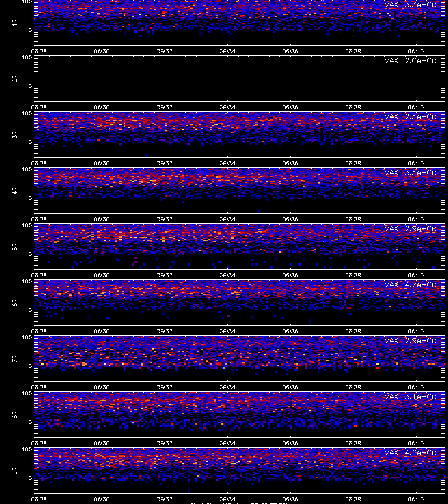Click the 06:30 tick label below 9R panel

101,499
